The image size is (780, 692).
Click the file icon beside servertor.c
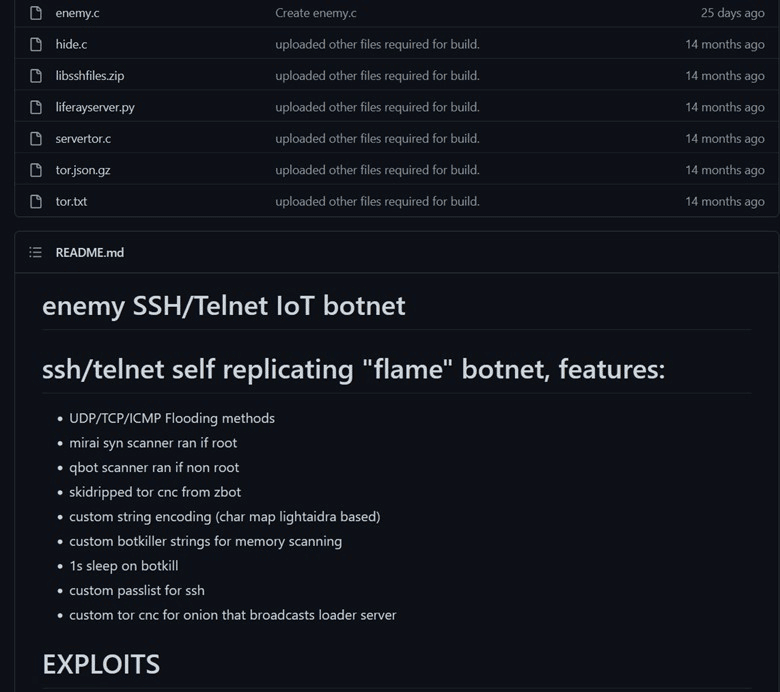[x=36, y=139]
